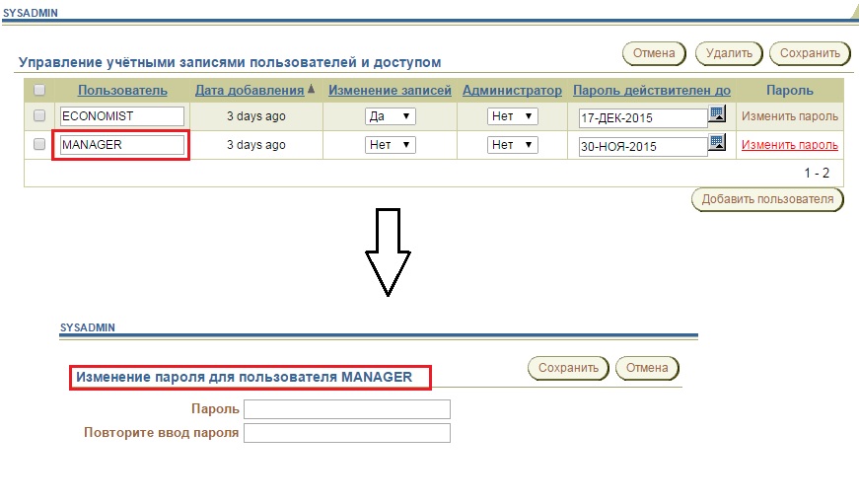Click Повторите ввод пароля input field
Screen dimensions: 859x504
tap(347, 433)
